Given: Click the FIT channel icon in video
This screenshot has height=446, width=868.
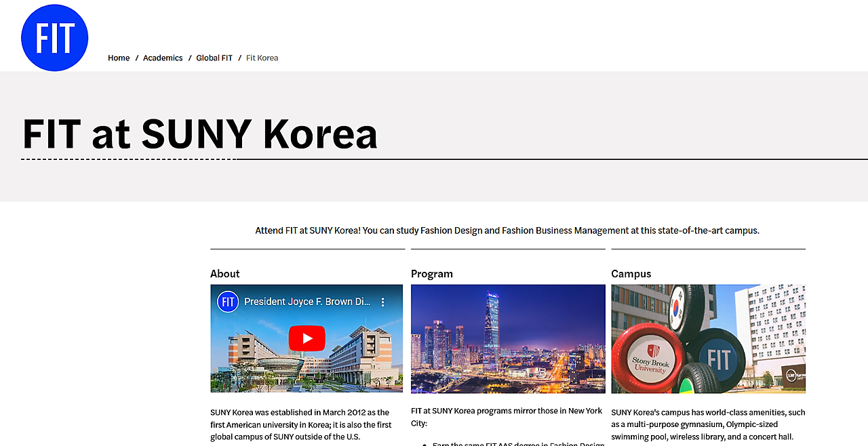Looking at the screenshot, I should tap(228, 302).
